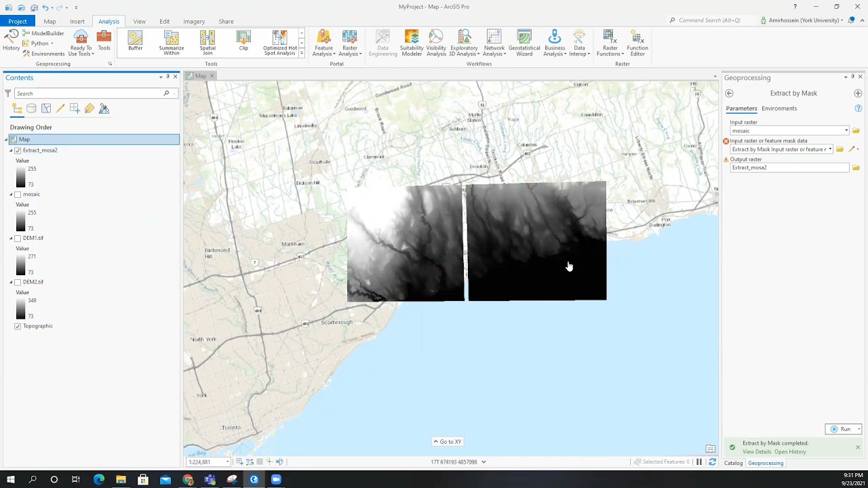Open the Python window button
The width and height of the screenshot is (868, 488).
[39, 43]
